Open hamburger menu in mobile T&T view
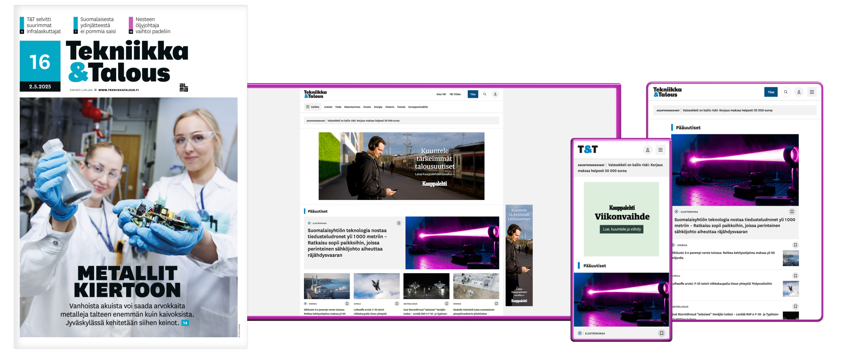 coord(660,150)
